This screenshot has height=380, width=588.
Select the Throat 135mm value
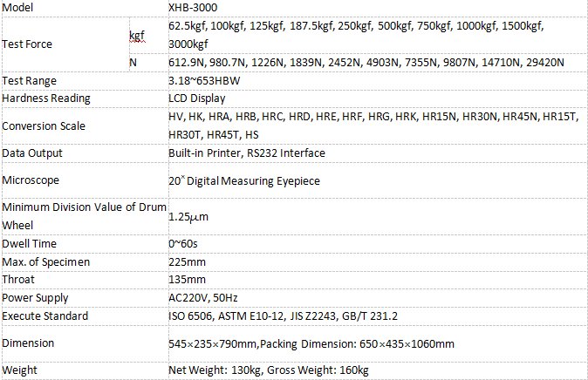[x=187, y=280]
